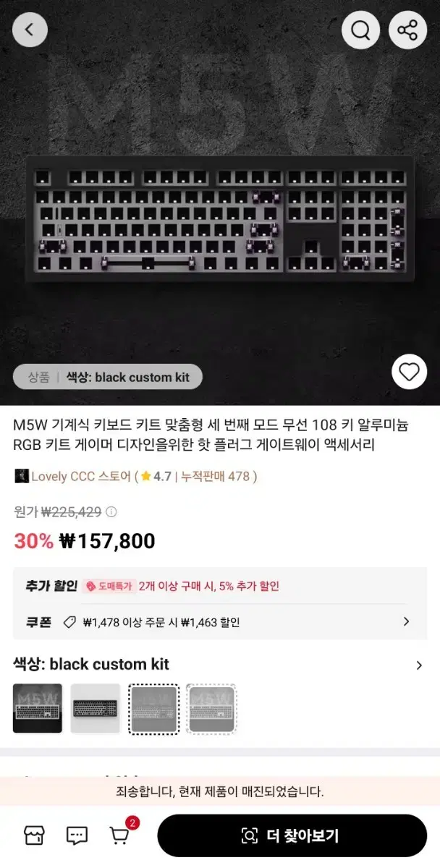Go back using the top-left arrow icon

click(x=30, y=30)
